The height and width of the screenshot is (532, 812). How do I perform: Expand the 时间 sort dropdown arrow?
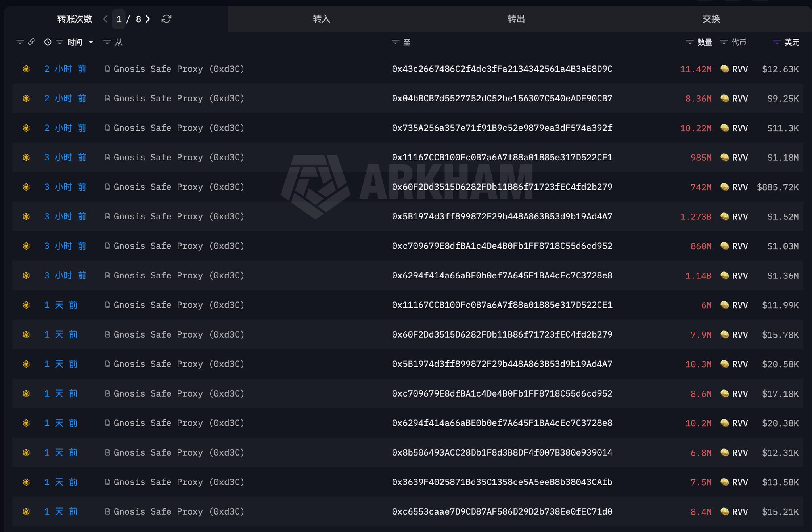(91, 42)
